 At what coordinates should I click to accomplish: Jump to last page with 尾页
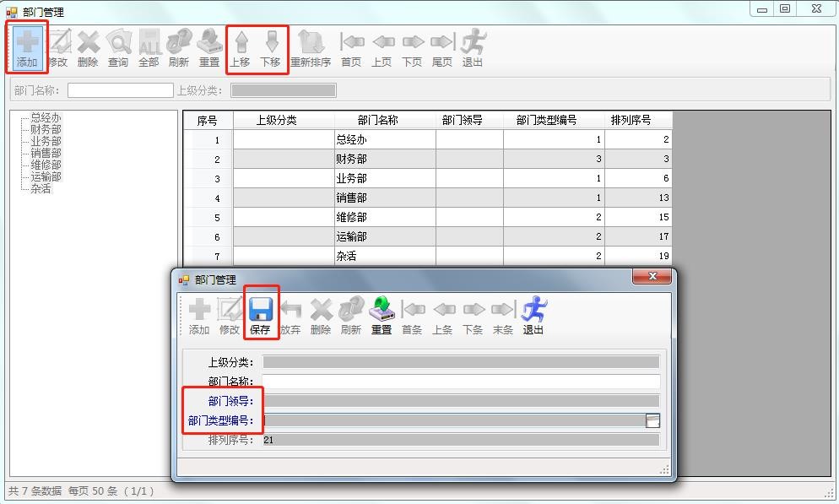click(442, 48)
